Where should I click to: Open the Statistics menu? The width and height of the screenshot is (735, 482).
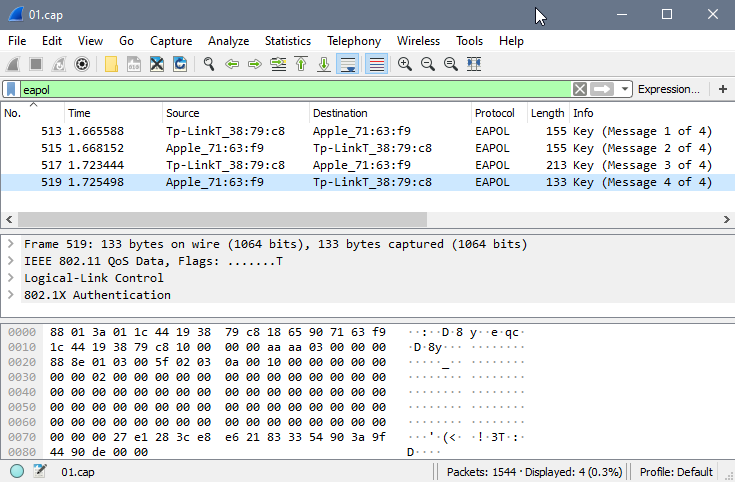tap(287, 41)
